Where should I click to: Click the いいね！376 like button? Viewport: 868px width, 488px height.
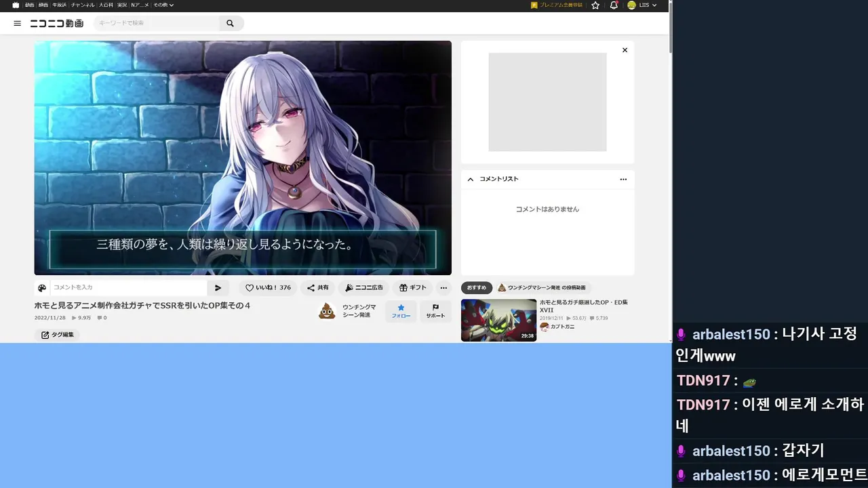[x=268, y=287]
